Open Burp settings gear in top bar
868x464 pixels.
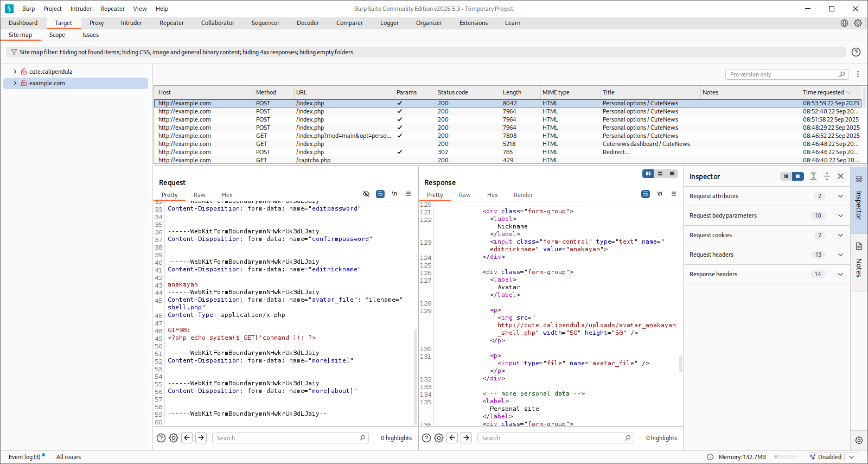858,23
